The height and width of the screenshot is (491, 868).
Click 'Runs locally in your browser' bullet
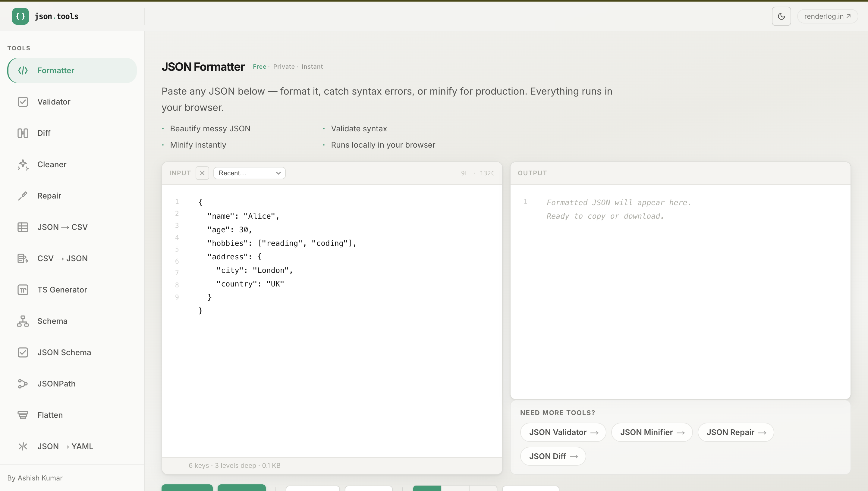tap(383, 145)
